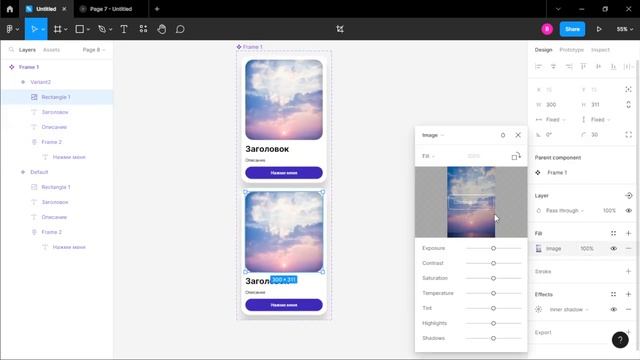This screenshot has width=640, height=360.
Task: Add a stroke
Action: [628, 271]
